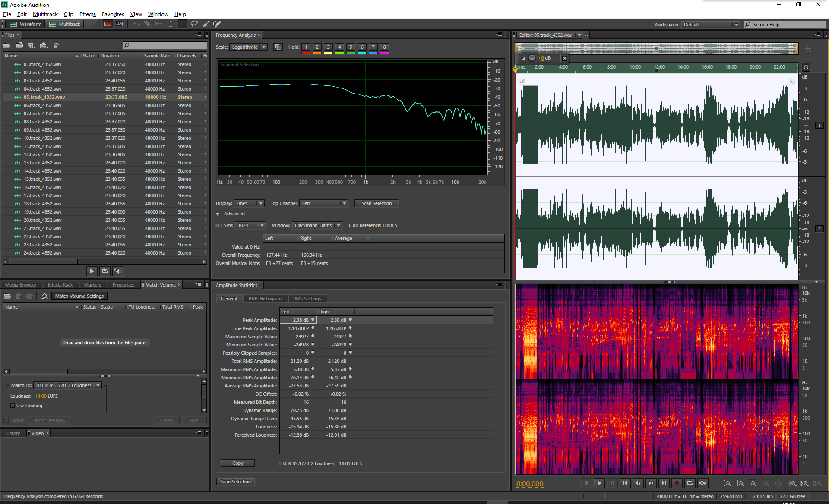Screen dimensions: 829x504
Task: Select the Paintbrush Selection tool
Action: (x=206, y=24)
